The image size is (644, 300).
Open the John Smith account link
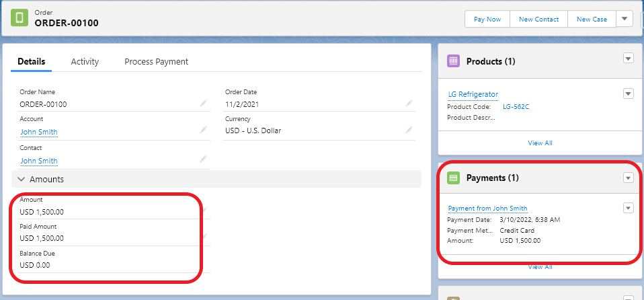pyautogui.click(x=39, y=132)
